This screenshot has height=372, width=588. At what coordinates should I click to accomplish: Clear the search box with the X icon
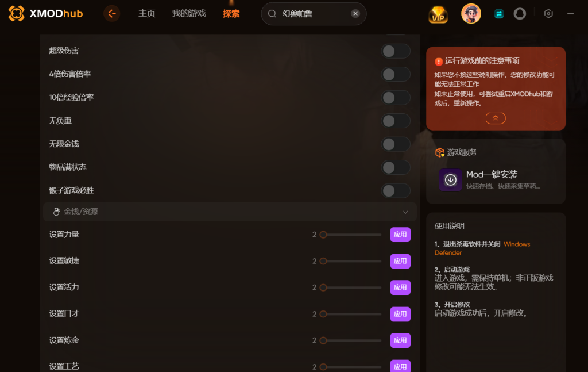coord(355,14)
